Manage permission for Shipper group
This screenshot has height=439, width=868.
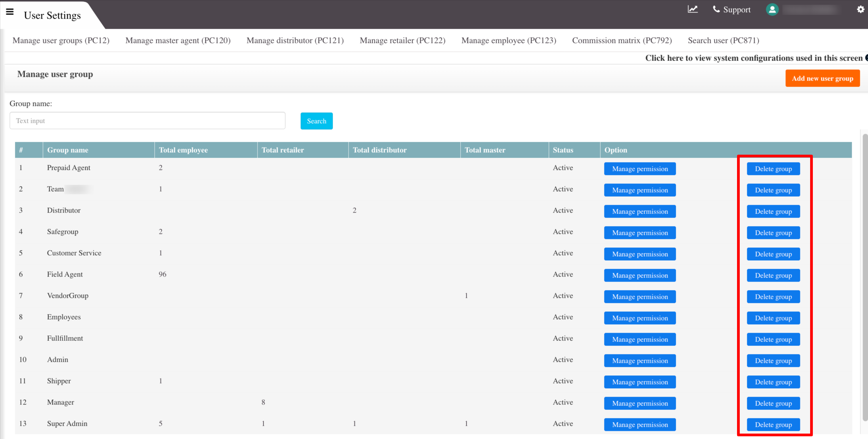(640, 382)
